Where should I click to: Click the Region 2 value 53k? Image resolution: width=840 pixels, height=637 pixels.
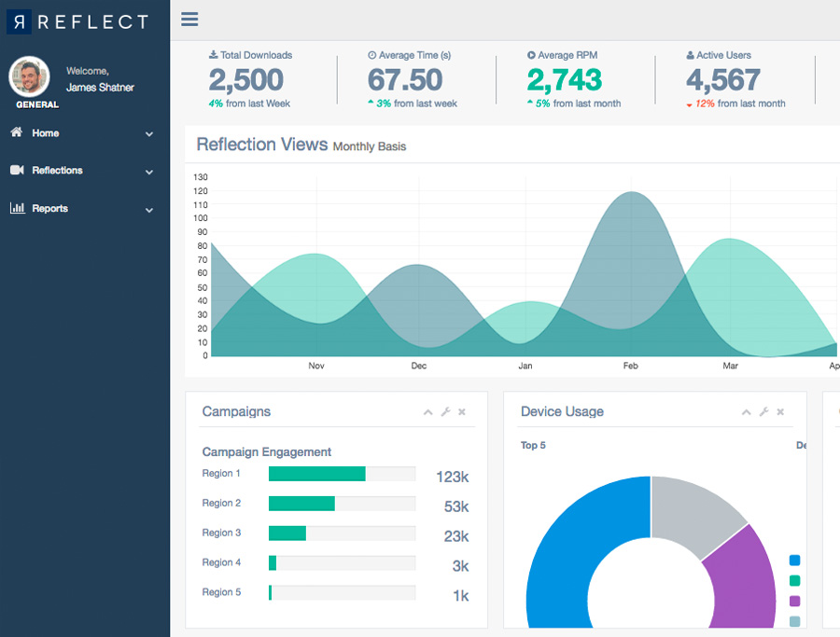456,506
